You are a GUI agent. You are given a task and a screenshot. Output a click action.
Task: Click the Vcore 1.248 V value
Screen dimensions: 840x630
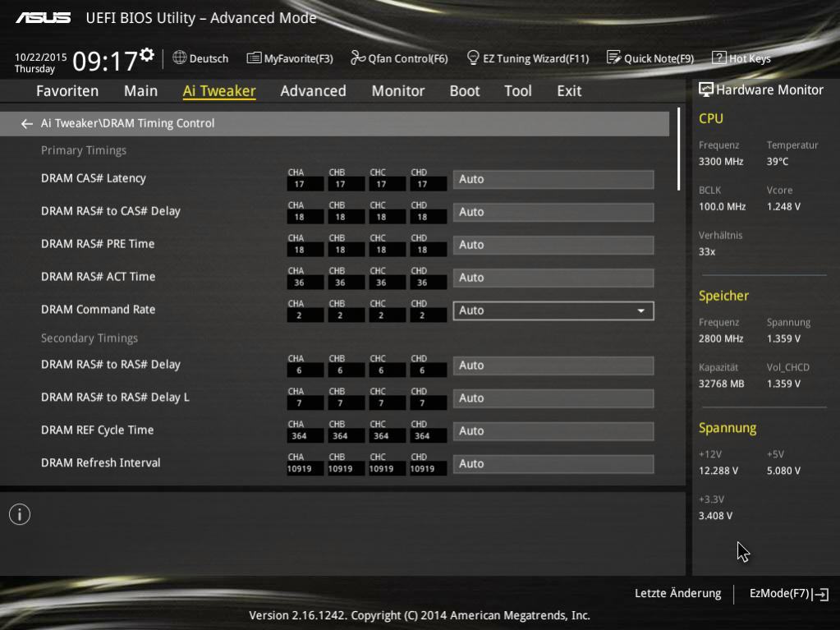coord(783,206)
